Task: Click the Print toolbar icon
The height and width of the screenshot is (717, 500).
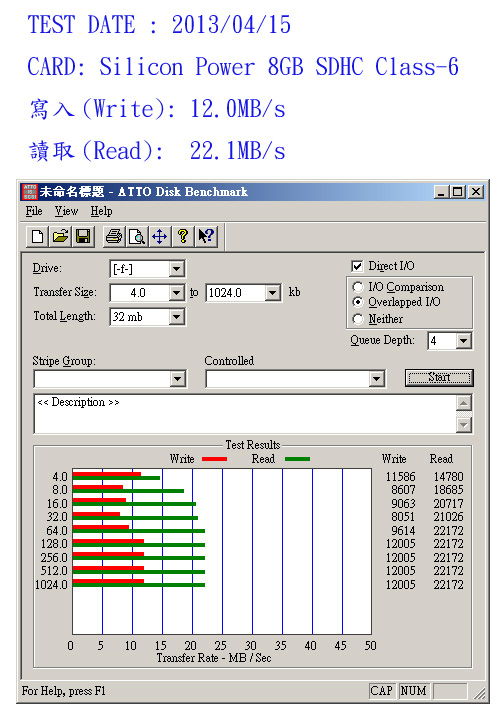Action: (x=114, y=236)
